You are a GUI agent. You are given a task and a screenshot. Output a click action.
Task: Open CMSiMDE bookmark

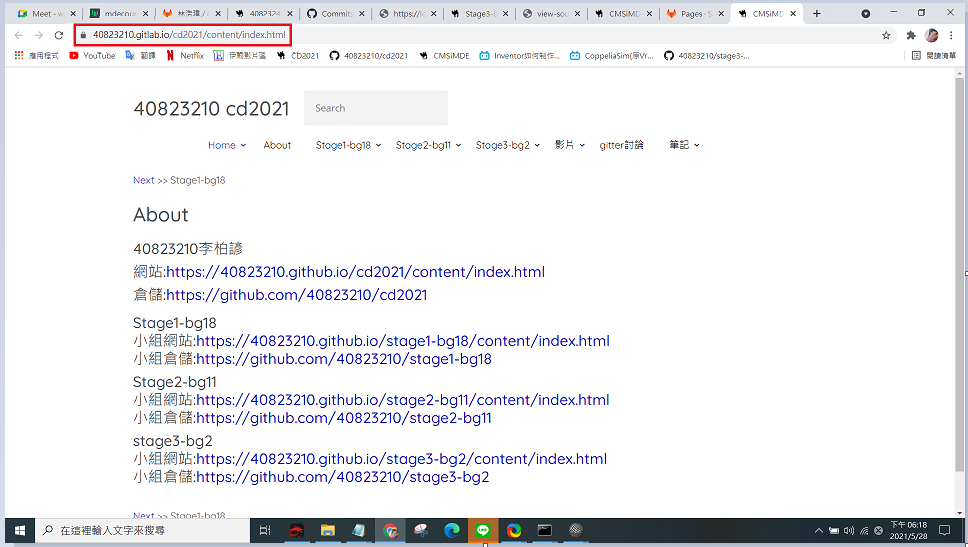point(444,56)
